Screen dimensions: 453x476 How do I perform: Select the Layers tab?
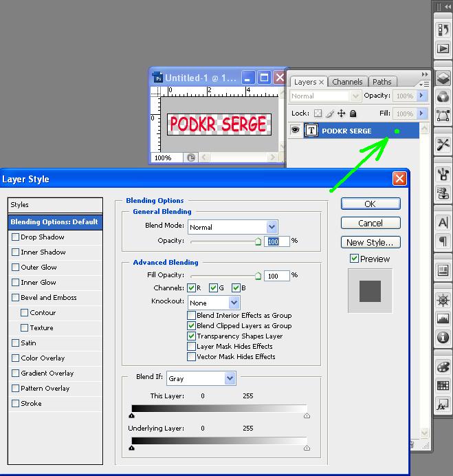pos(309,82)
